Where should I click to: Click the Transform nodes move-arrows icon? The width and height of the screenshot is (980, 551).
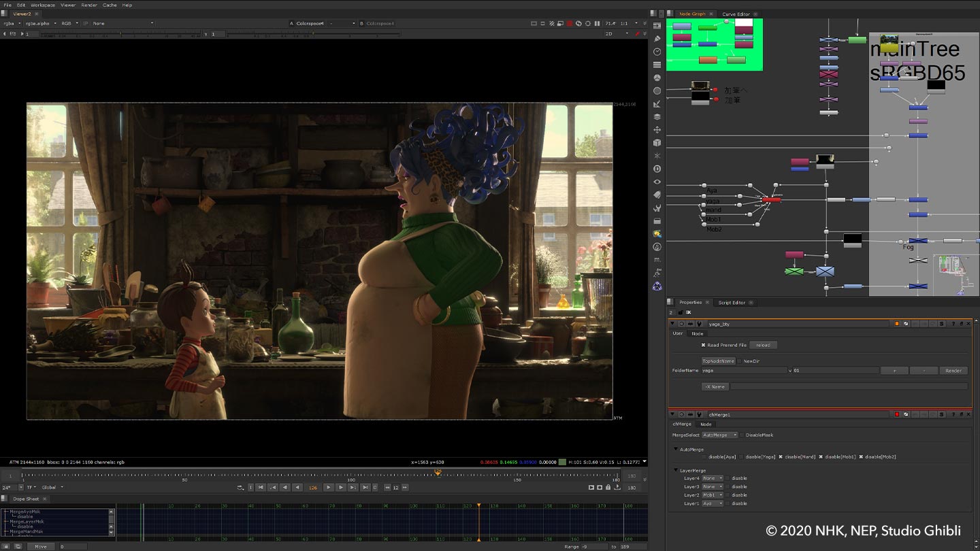point(657,130)
